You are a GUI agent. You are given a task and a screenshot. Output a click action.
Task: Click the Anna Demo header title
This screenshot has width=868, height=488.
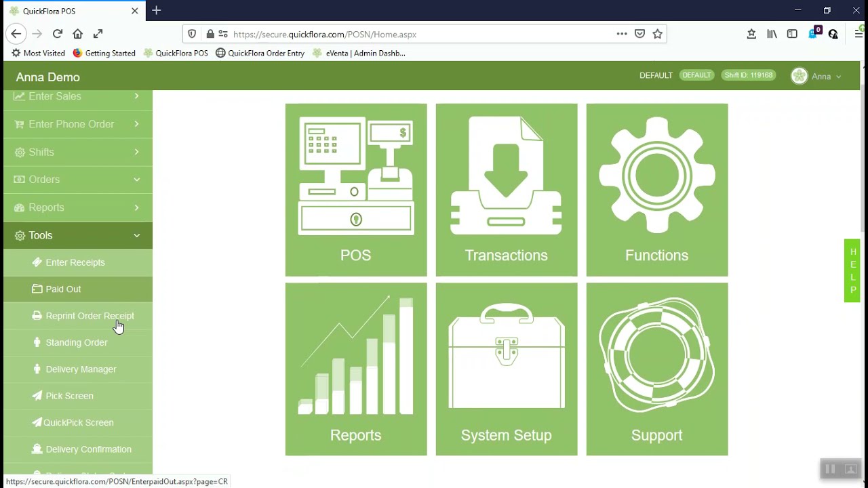[x=48, y=77]
